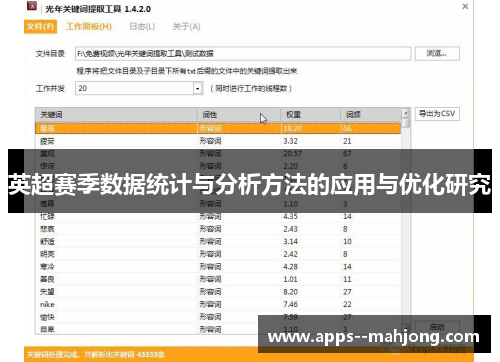500x362 pixels.
Task: Expand the 工作并发 dropdown arrow
Action: tap(198, 89)
